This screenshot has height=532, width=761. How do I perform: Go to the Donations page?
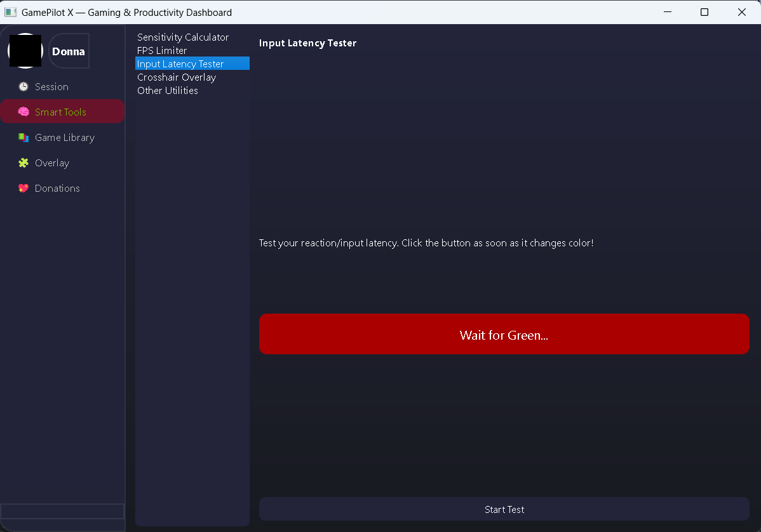click(x=57, y=189)
